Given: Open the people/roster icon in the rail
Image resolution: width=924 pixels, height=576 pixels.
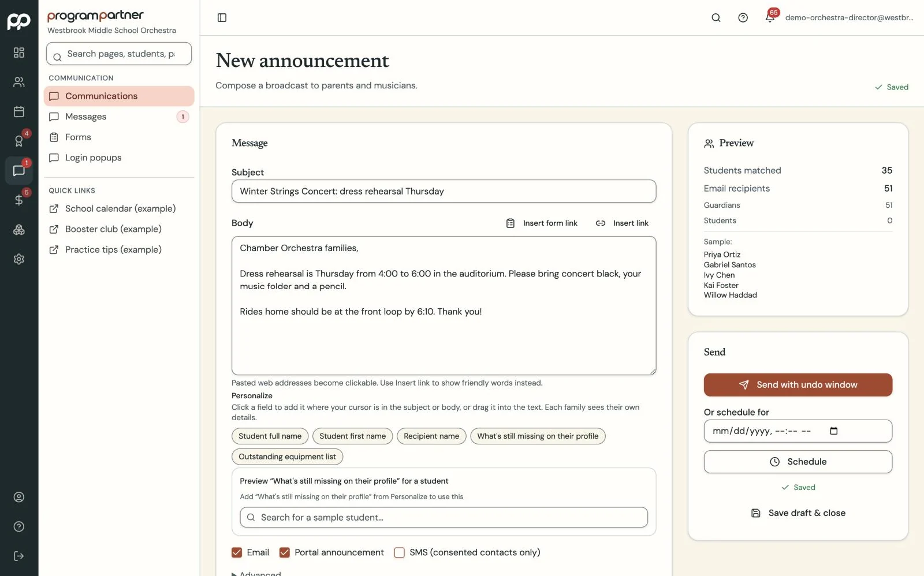Looking at the screenshot, I should [x=19, y=82].
